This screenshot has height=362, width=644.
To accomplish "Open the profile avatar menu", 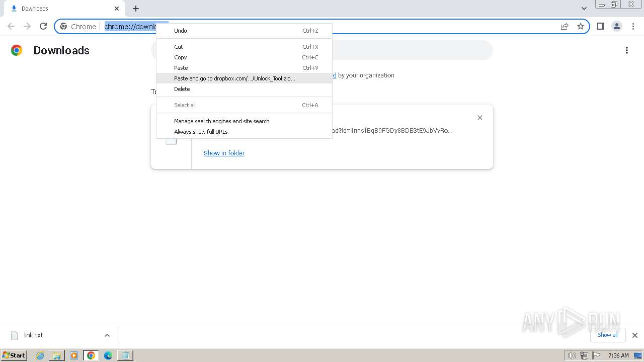I will (616, 26).
